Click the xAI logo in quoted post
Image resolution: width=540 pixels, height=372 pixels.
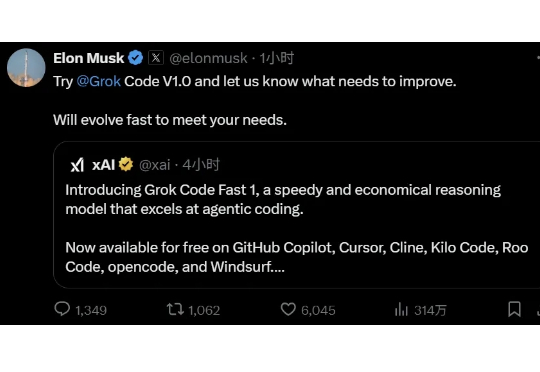pos(77,165)
